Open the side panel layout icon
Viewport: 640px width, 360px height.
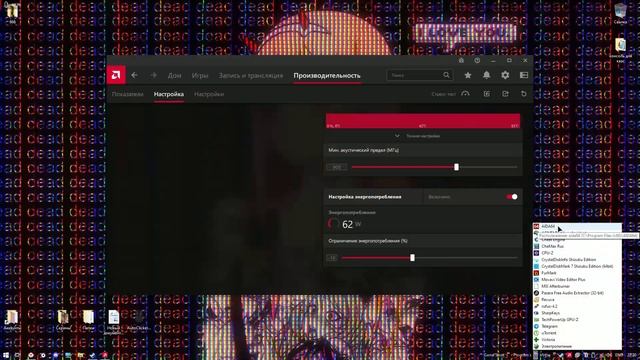pyautogui.click(x=524, y=75)
